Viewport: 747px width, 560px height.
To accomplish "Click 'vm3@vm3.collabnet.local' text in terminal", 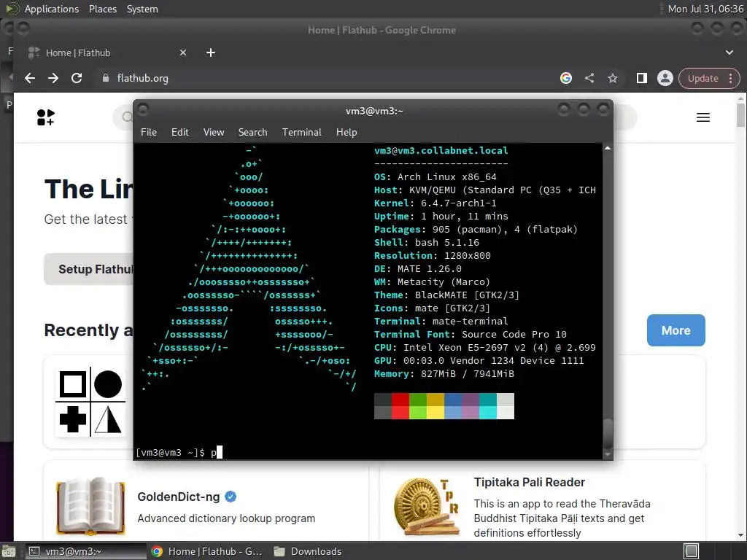I will 441,150.
